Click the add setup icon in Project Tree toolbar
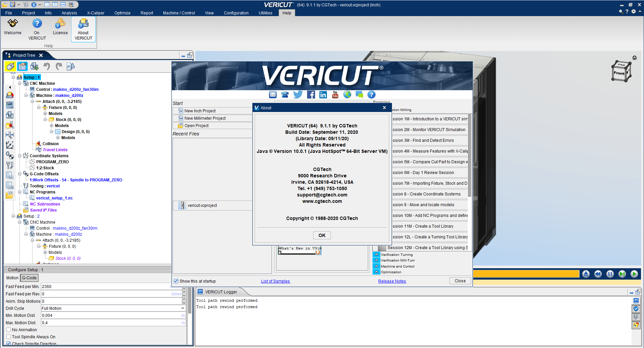This screenshot has height=348, width=644. tap(34, 66)
